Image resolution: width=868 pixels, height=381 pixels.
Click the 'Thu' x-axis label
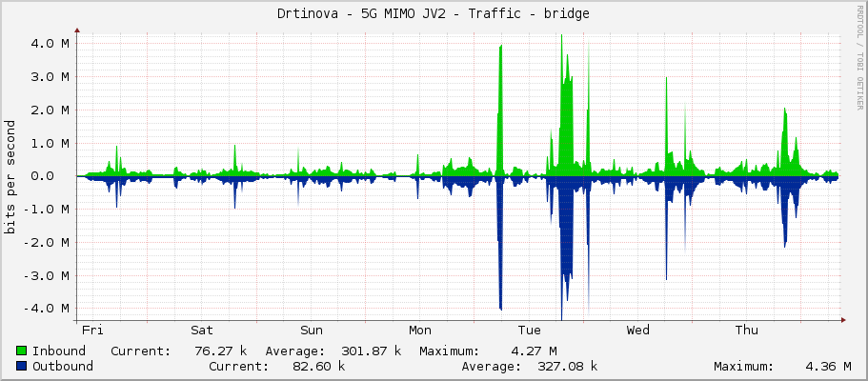[747, 331]
